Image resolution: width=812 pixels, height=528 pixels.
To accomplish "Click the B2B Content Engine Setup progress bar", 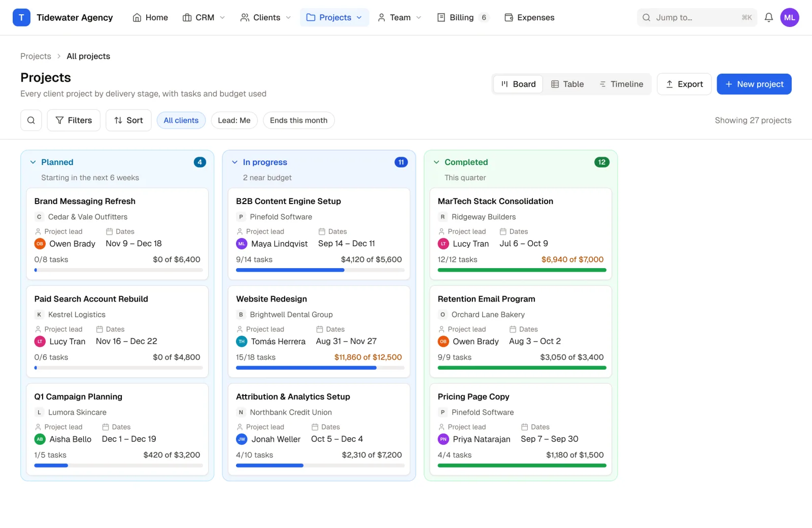I will tap(320, 270).
